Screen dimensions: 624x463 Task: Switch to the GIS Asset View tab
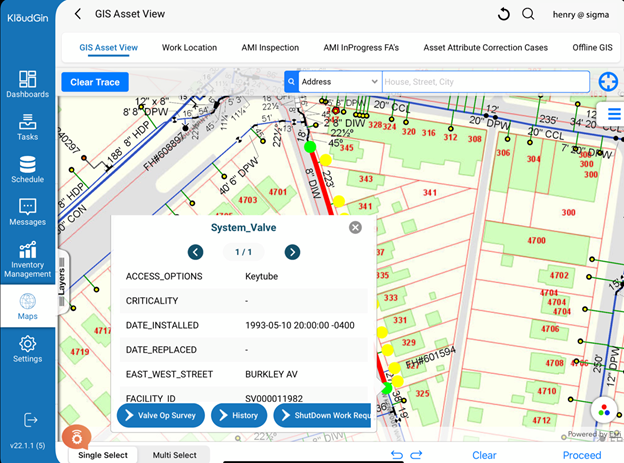click(x=108, y=47)
